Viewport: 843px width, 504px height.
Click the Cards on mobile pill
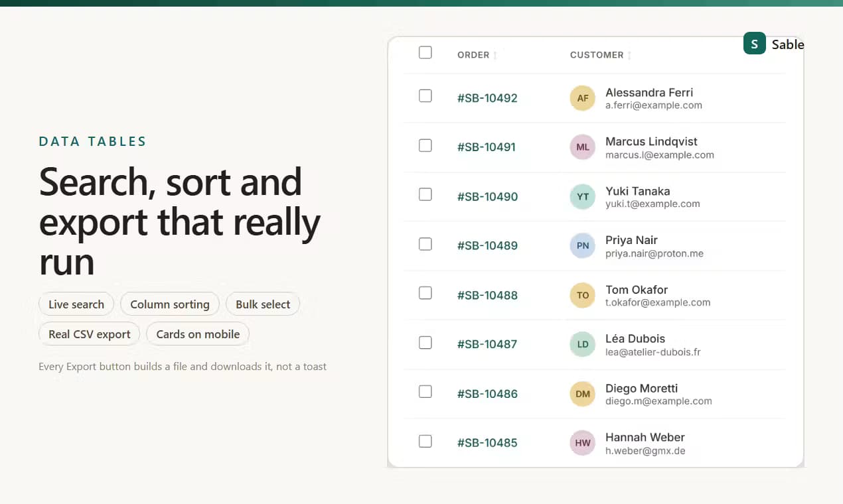pos(198,334)
